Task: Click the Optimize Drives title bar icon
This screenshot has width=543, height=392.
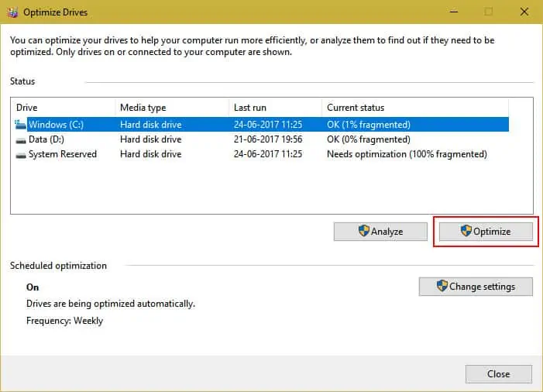Action: click(x=13, y=12)
